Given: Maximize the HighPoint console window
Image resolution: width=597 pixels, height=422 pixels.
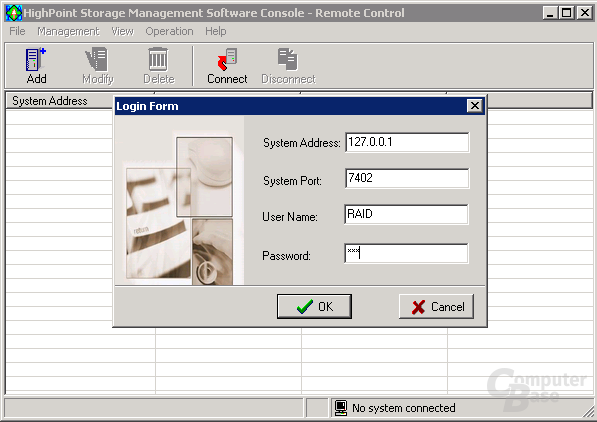Looking at the screenshot, I should pos(566,13).
